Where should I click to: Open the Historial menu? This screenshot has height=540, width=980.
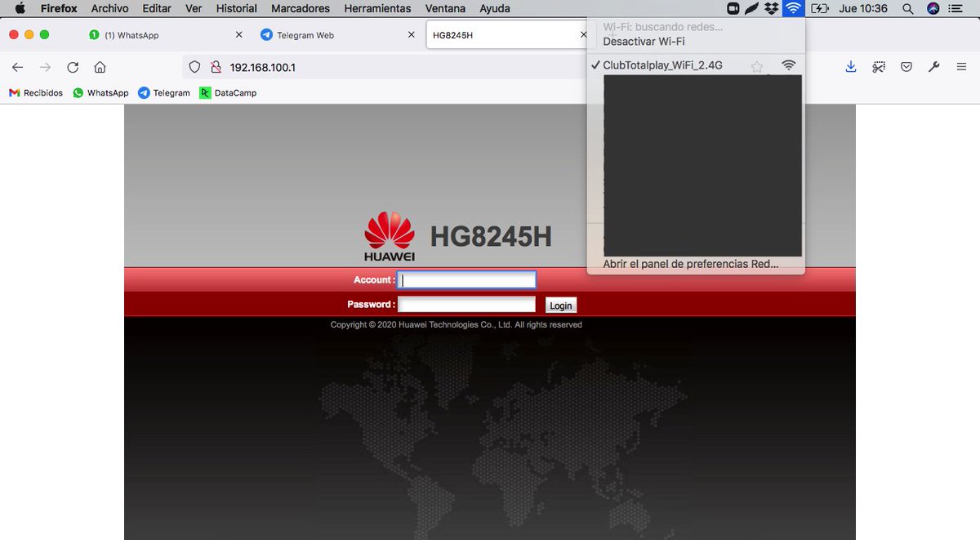click(237, 8)
